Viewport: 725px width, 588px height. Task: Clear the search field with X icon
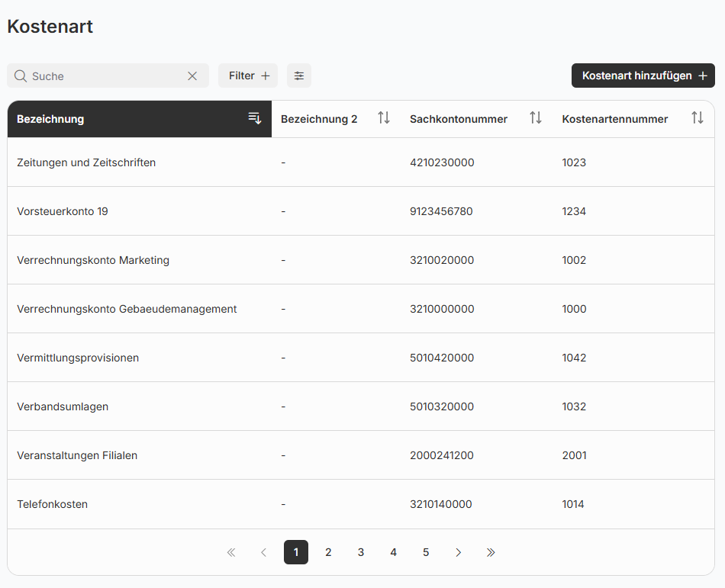192,76
